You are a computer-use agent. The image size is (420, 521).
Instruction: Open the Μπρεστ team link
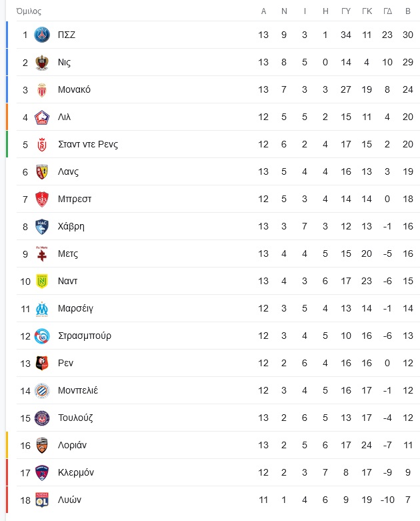click(75, 199)
